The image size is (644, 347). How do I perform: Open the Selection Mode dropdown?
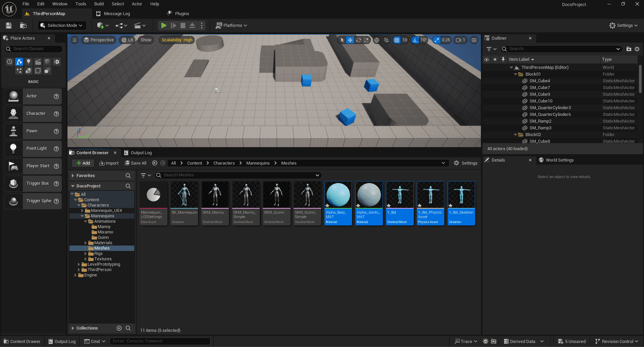62,26
